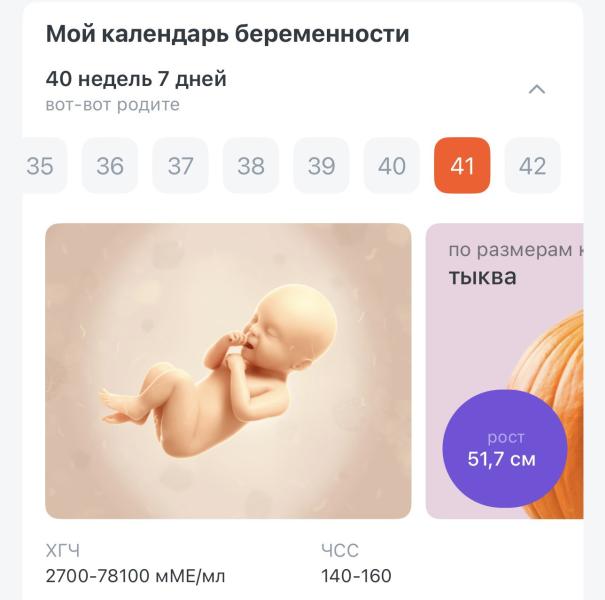Tap 'Мой календарь беременности' title
Screen dimensions: 605x600
tap(227, 34)
